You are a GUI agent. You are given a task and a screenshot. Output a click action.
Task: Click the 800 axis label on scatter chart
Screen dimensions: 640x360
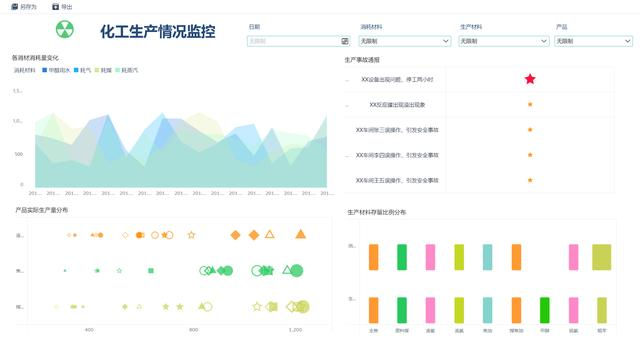pyautogui.click(x=193, y=329)
